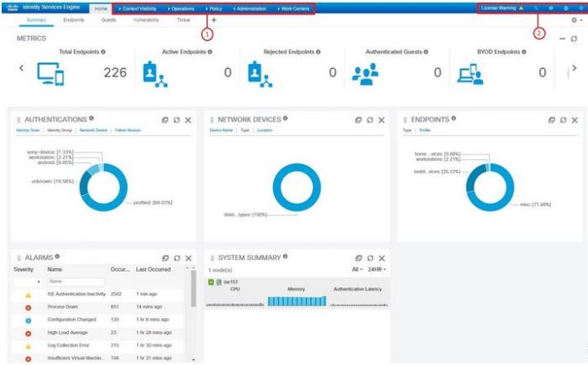The image size is (588, 365).
Task: Select the ise157 node checkbox
Action: 210,282
